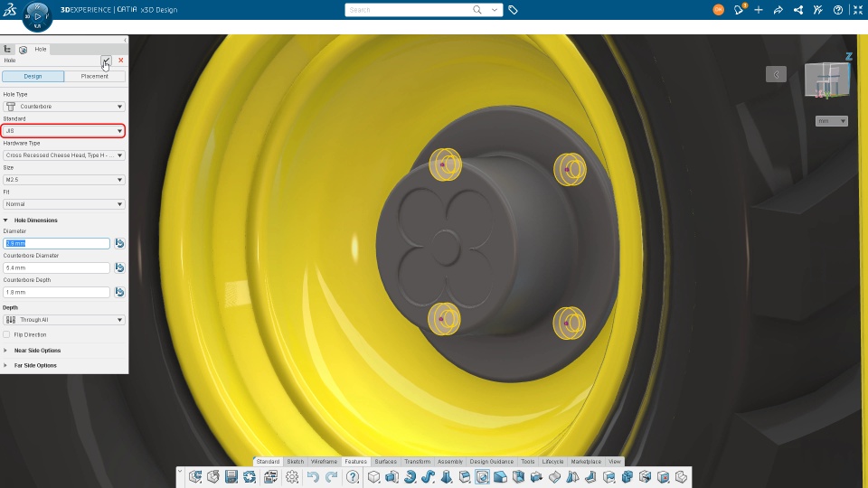Open the Sketch toolbar tab

[x=295, y=462]
